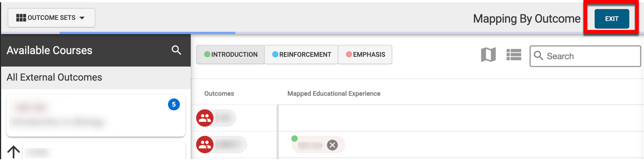Switch to the map view icon

click(488, 55)
